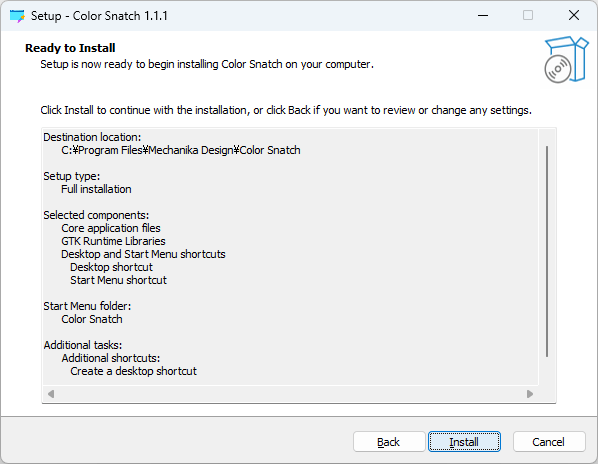Click the Install button
Viewport: 598px width, 464px height.
pos(464,442)
